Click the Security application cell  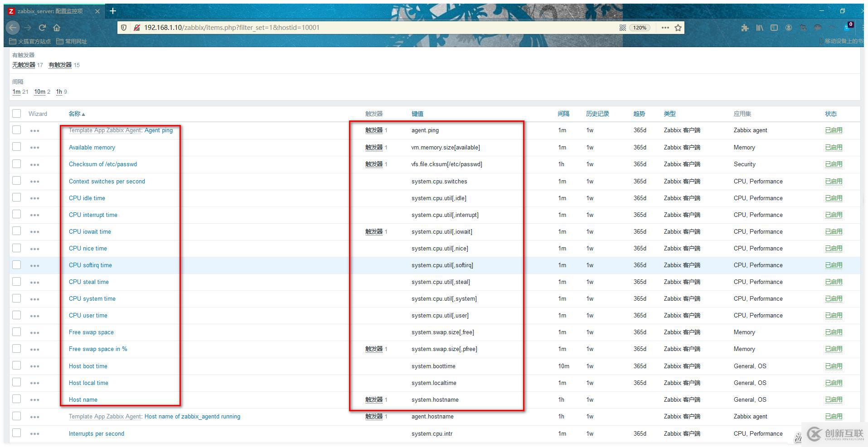click(745, 164)
